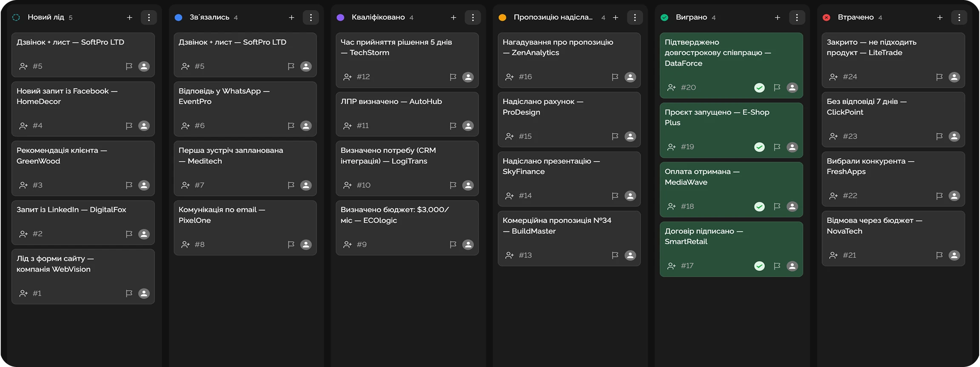
Task: Click the purple status dot of Кваліфіковано
Action: tap(340, 17)
